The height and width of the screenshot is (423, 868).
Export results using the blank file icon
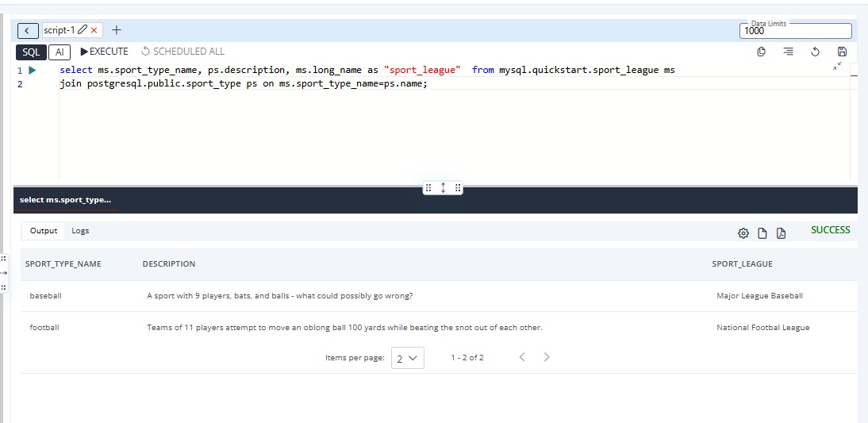click(x=762, y=233)
